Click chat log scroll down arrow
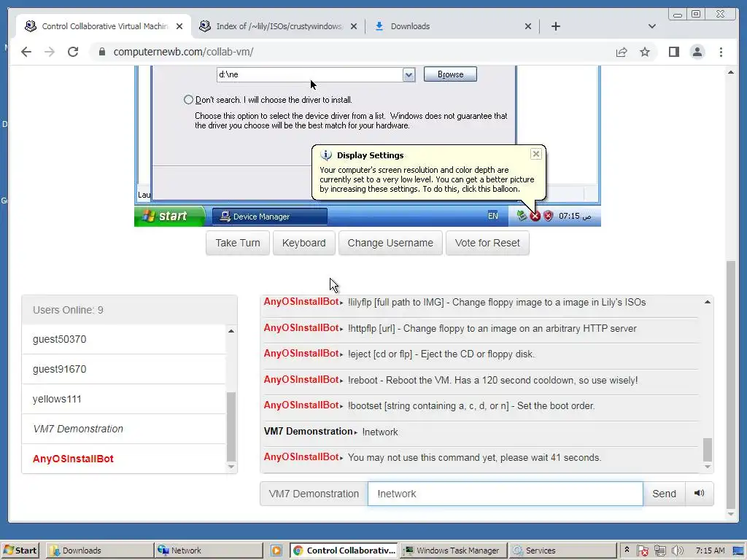This screenshot has height=560, width=747. coord(708,467)
